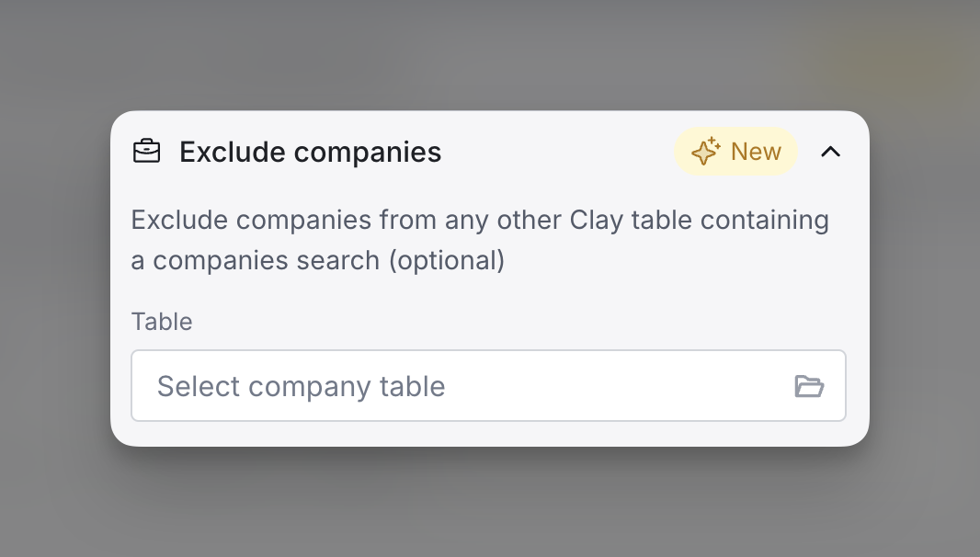This screenshot has height=557, width=980.
Task: Click the caret icon at header's right edge
Action: [x=831, y=152]
